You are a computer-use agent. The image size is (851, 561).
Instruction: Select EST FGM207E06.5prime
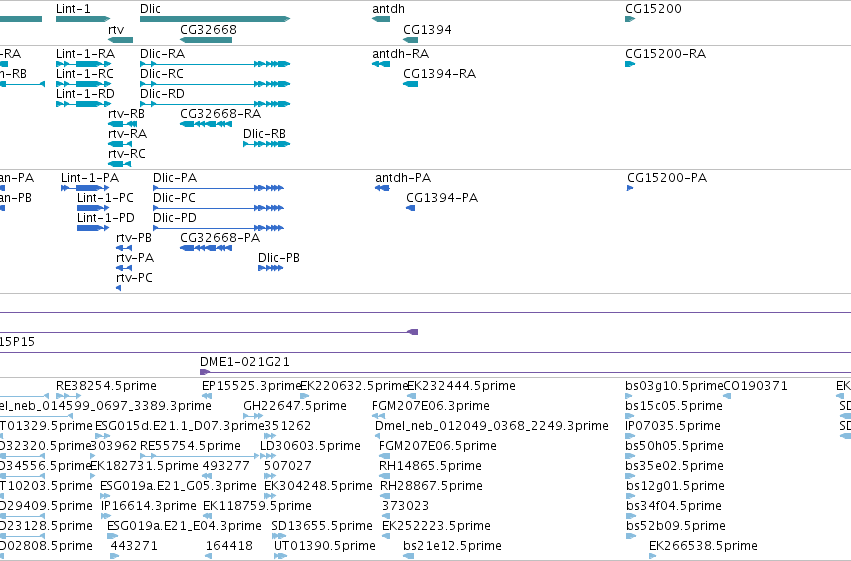(x=384, y=456)
